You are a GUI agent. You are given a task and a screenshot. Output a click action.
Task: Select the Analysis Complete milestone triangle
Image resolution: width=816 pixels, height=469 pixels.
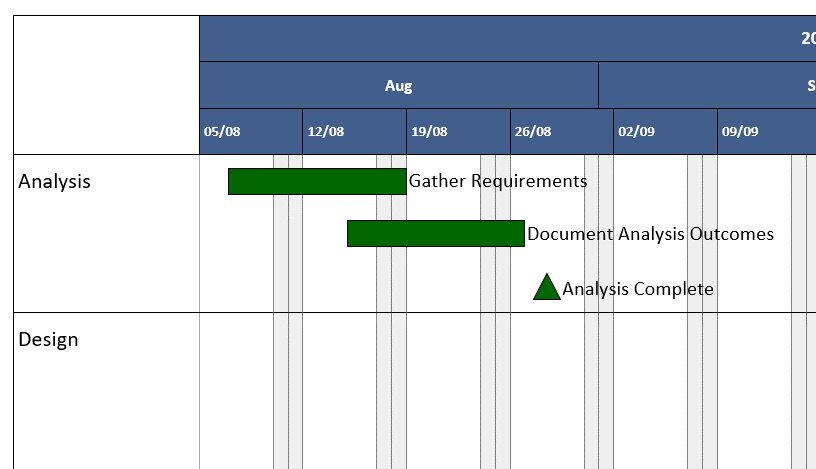click(x=546, y=289)
